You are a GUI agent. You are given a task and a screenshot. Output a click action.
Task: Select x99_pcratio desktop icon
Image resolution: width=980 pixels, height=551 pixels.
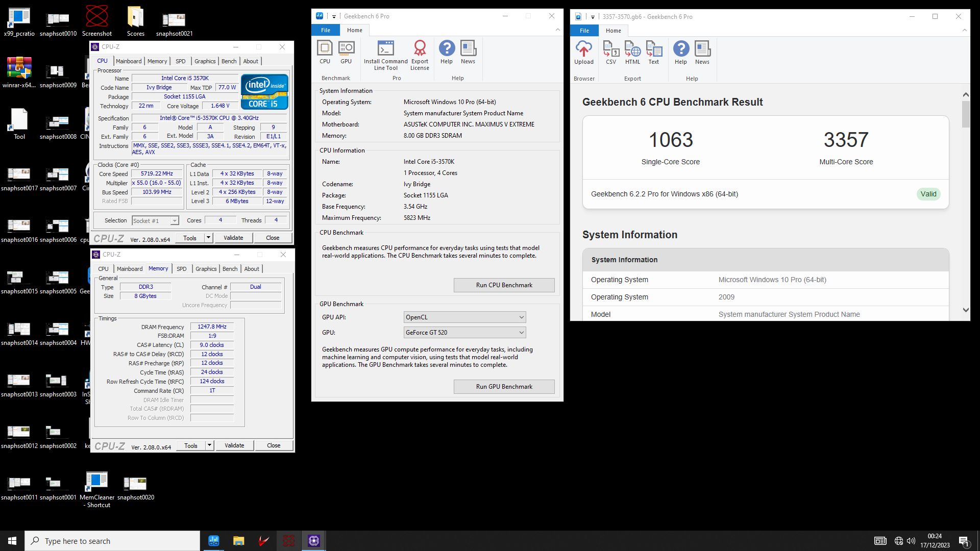pyautogui.click(x=19, y=22)
